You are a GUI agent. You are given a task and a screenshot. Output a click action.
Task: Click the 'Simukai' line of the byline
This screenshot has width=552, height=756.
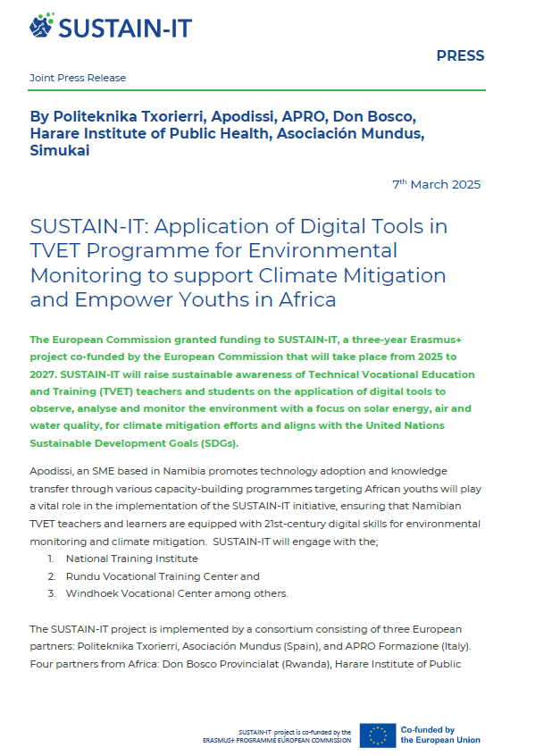[60, 150]
